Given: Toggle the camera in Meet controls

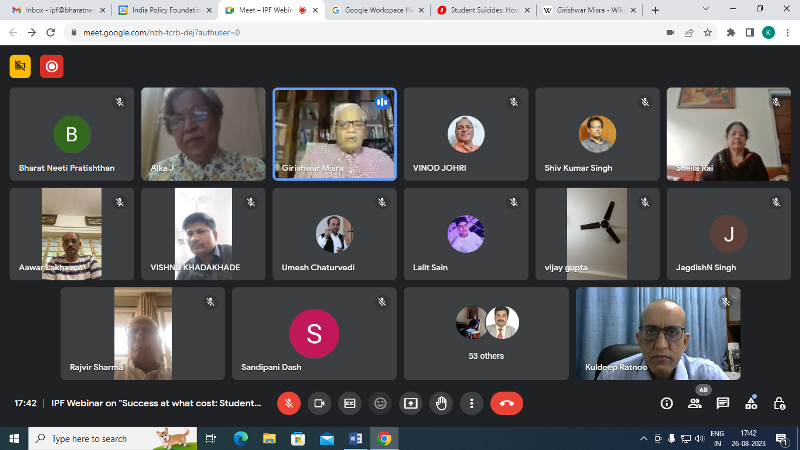Looking at the screenshot, I should [x=320, y=403].
